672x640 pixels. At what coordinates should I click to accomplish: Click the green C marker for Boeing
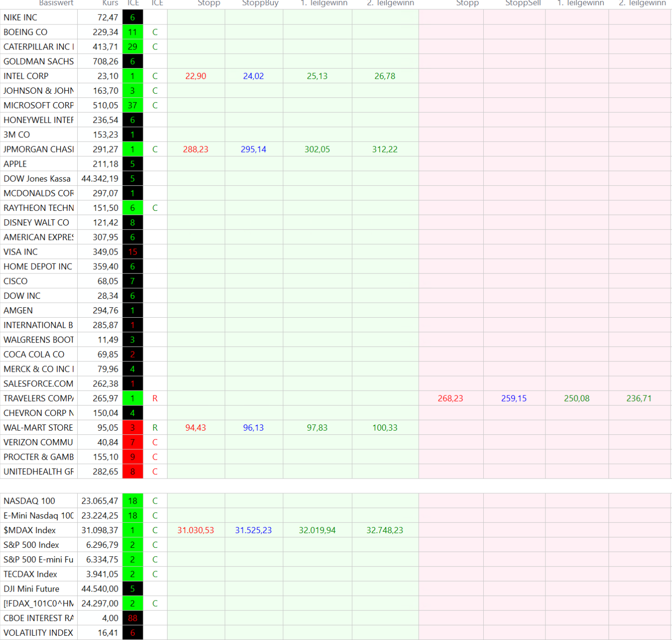[155, 32]
